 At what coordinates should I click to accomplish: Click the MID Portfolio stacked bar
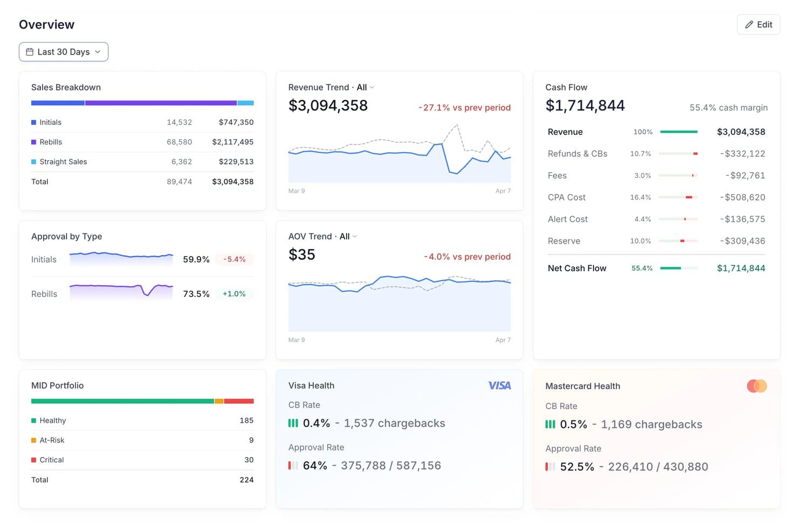[x=142, y=401]
